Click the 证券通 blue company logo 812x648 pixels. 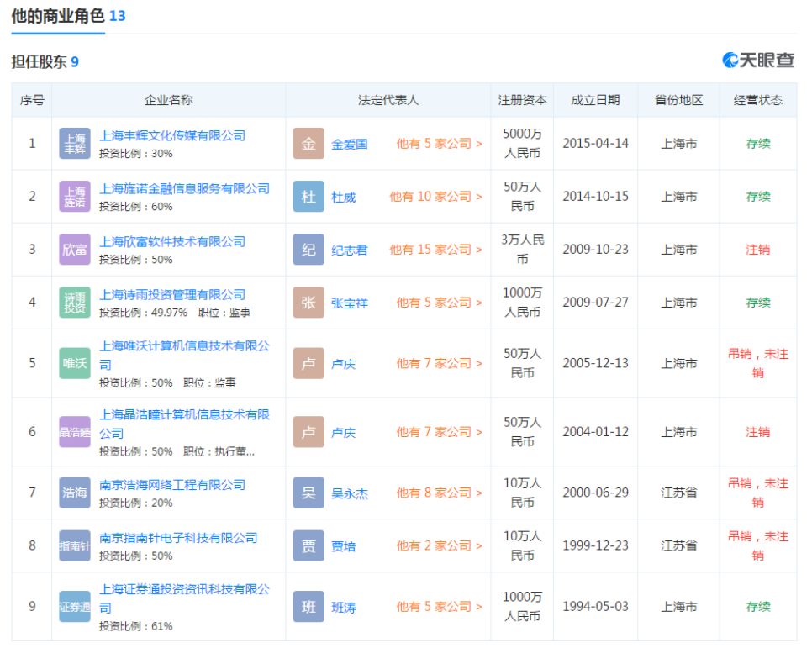point(75,606)
